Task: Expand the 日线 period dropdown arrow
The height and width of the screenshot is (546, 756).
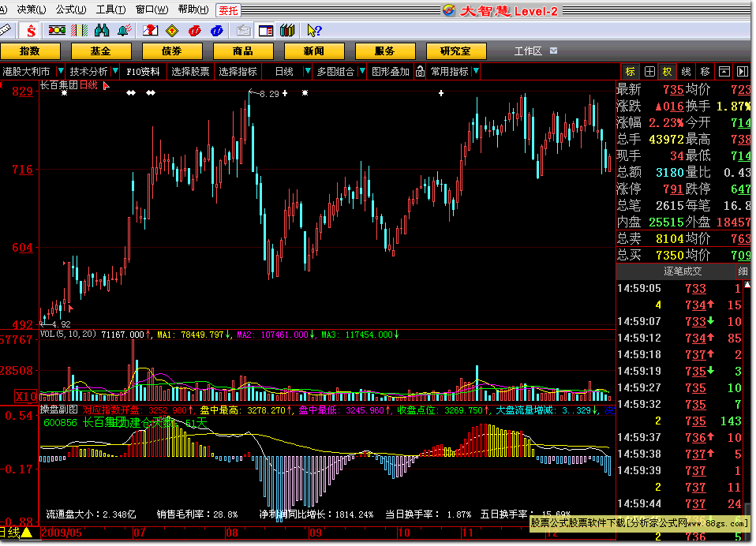Action: coord(307,71)
